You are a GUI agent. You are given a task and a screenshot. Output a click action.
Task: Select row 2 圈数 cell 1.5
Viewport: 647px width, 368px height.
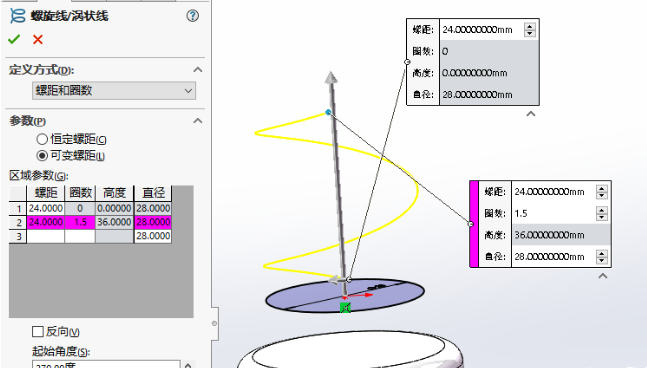80,222
